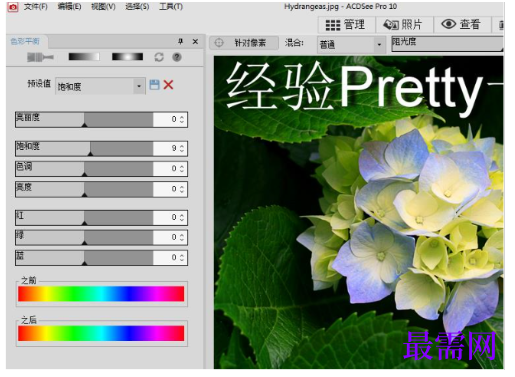Select the 色彩平衡 panel tab
The height and width of the screenshot is (377, 515).
25,41
